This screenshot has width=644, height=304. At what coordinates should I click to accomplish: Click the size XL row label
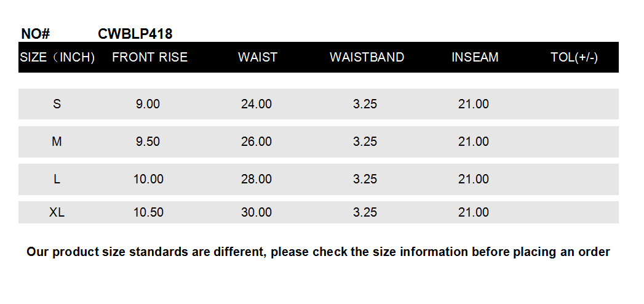(57, 212)
